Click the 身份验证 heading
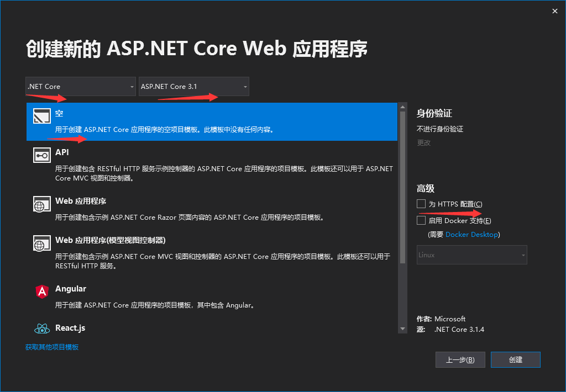Viewport: 566px width, 392px height. click(x=434, y=114)
